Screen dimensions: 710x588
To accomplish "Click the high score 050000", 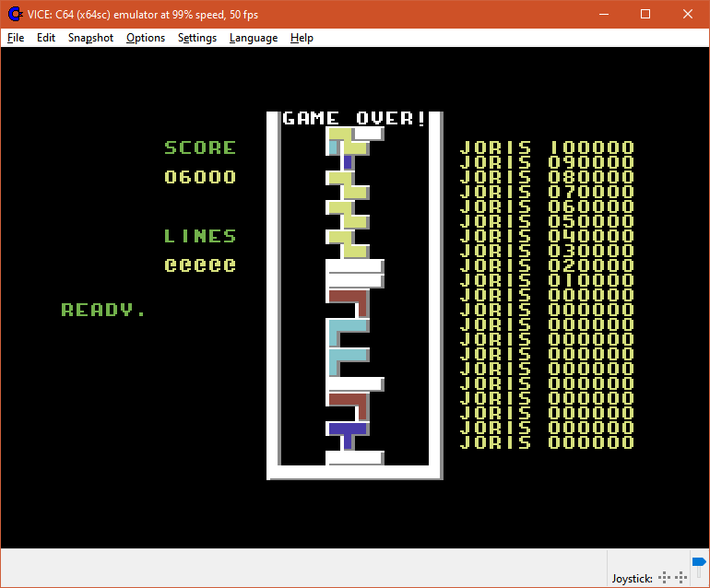I will click(591, 221).
